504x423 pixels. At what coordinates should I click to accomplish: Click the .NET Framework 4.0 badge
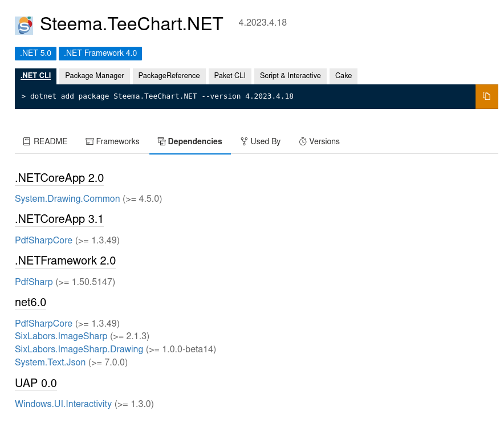(100, 54)
